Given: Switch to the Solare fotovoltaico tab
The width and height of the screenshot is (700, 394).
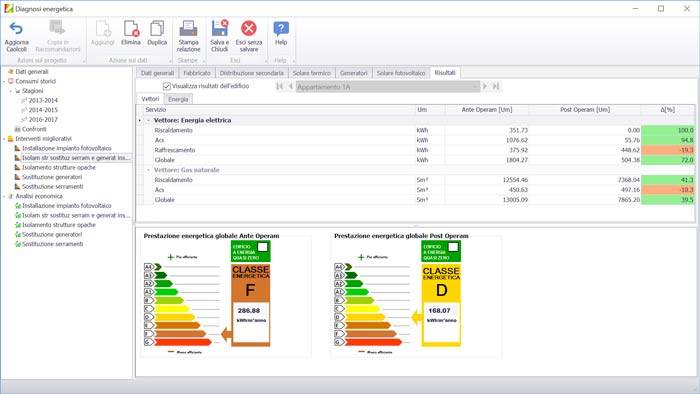Looking at the screenshot, I should (400, 73).
